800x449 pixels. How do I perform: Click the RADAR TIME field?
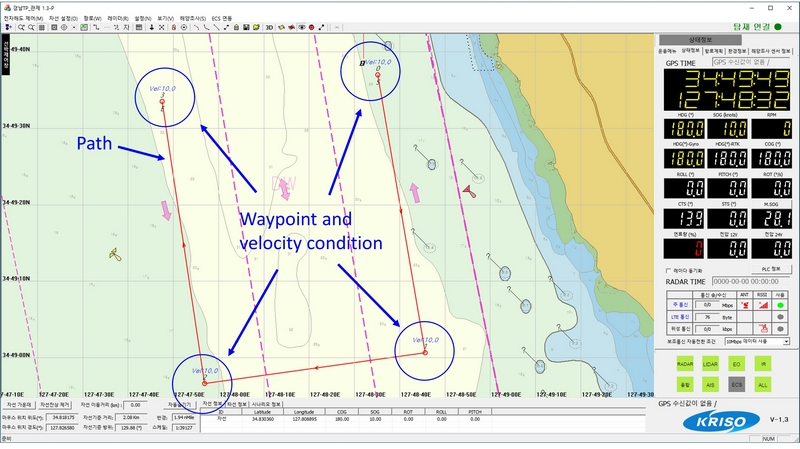click(x=751, y=281)
